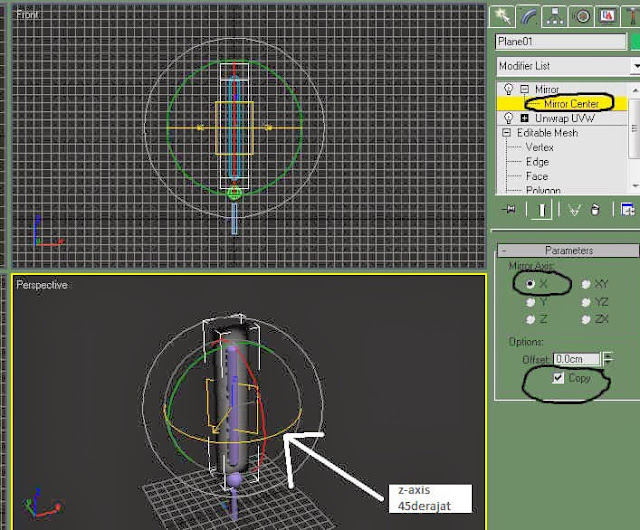Select the YZ mirror axis radio
640x530 pixels.
tap(586, 302)
